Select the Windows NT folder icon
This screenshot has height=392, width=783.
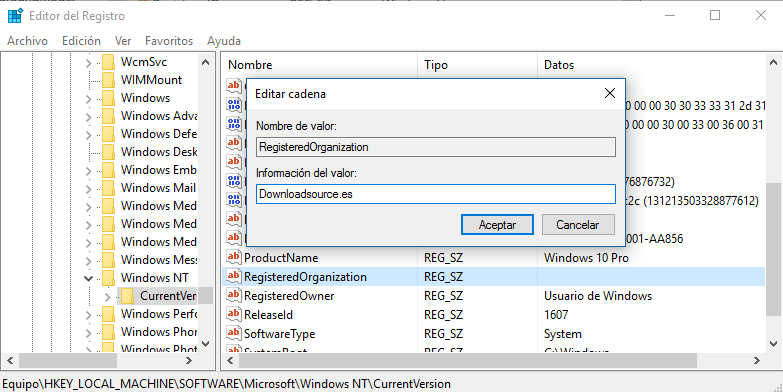[x=108, y=278]
